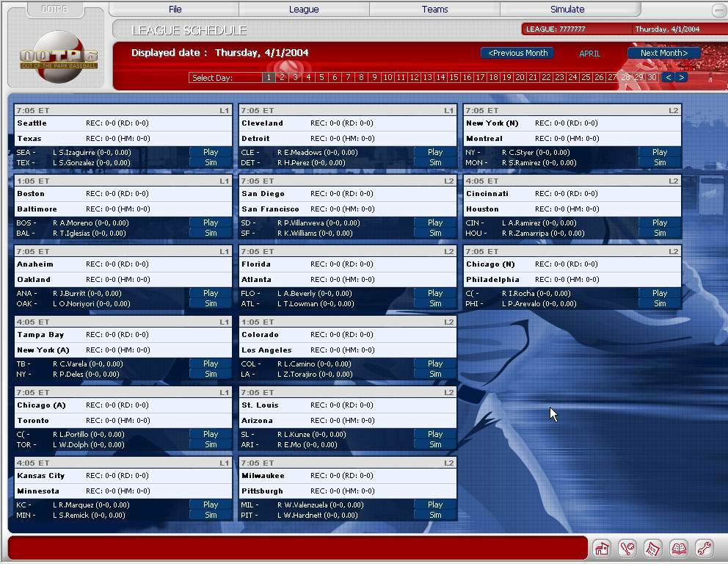This screenshot has height=564, width=728.
Task: Open the Teams menu
Action: 434,10
